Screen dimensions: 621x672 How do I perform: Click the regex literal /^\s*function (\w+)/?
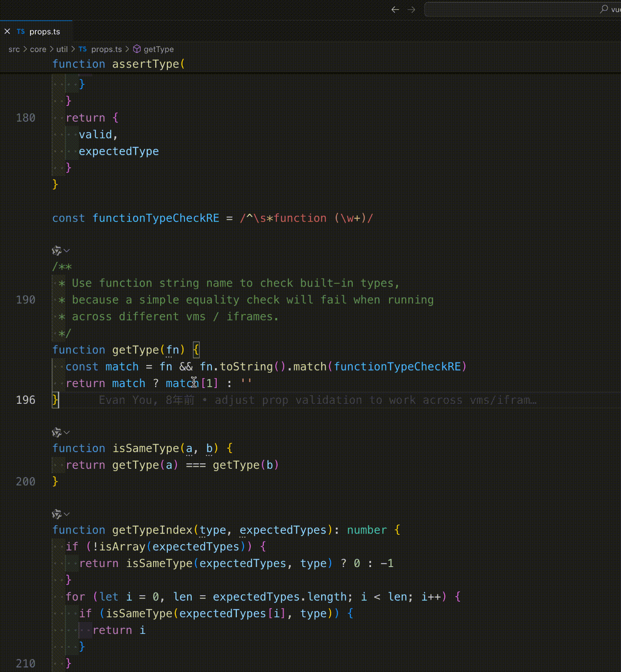pyautogui.click(x=306, y=218)
